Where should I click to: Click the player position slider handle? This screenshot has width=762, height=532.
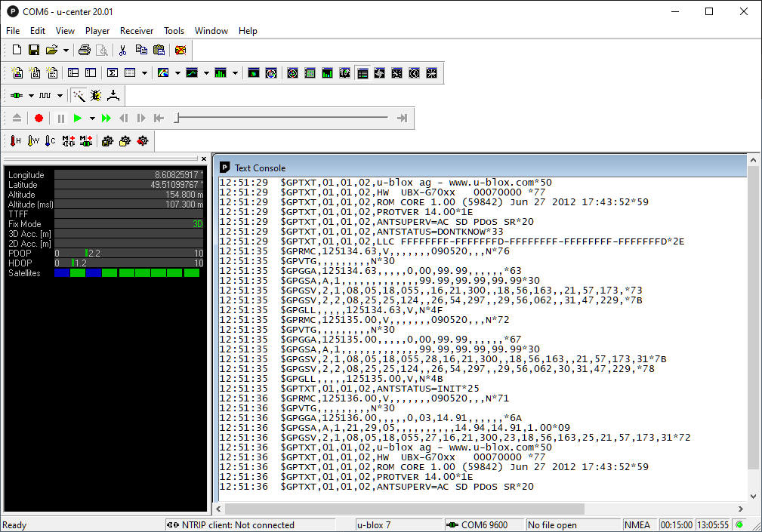(x=177, y=118)
